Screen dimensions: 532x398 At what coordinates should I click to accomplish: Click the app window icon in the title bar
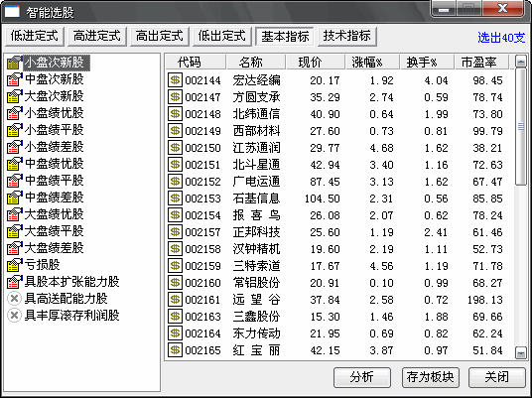pos(12,12)
